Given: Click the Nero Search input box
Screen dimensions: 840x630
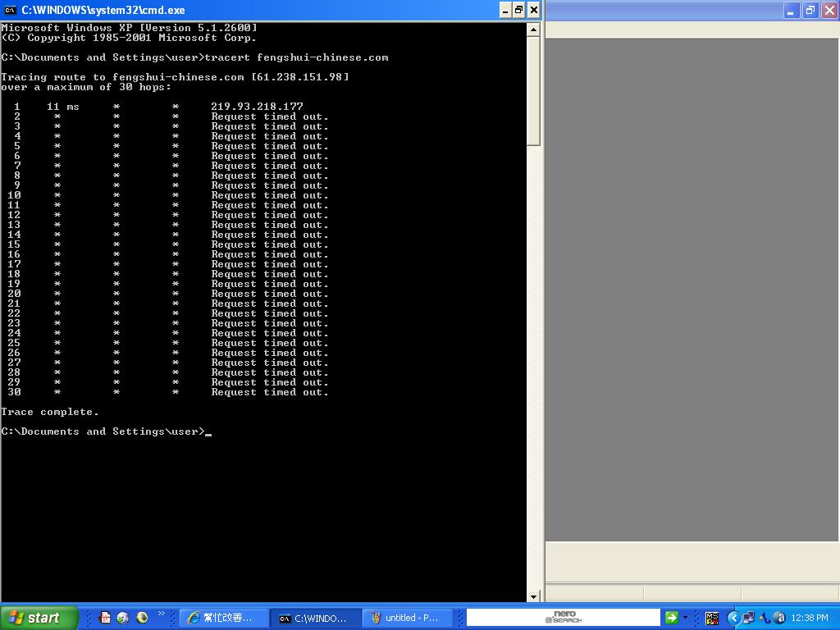Looking at the screenshot, I should pyautogui.click(x=563, y=618).
